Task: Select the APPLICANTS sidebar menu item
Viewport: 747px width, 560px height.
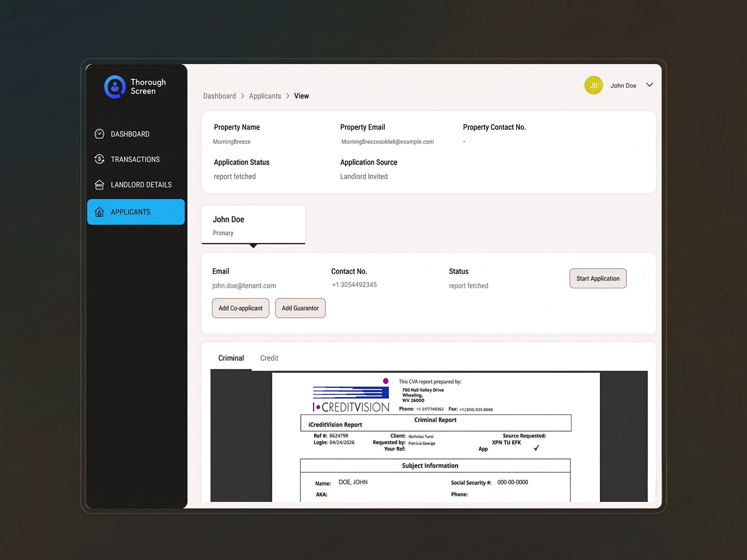Action: 136,212
